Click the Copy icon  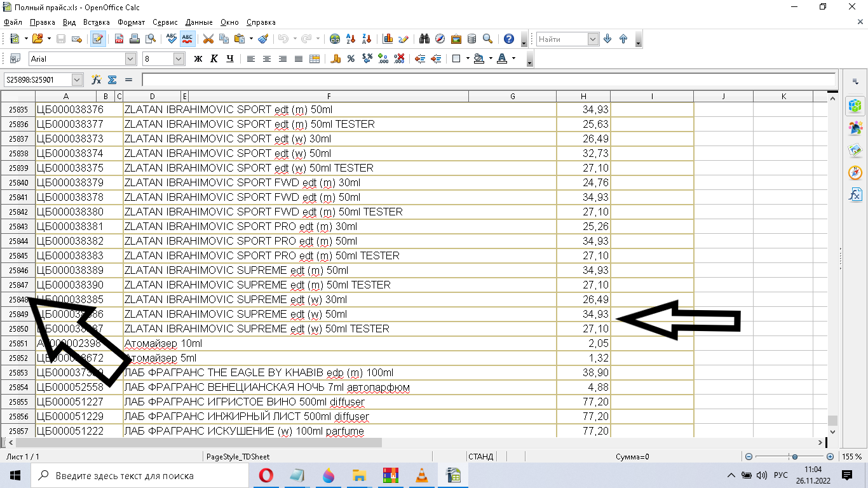[224, 39]
